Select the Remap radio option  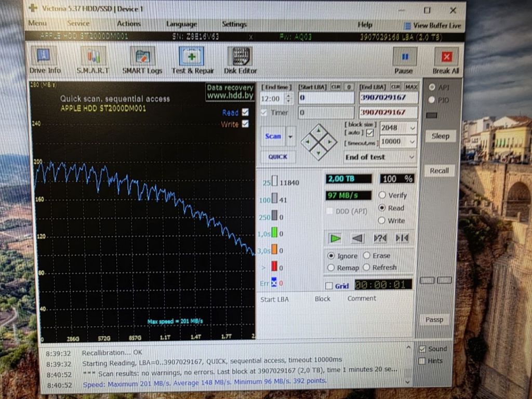pos(331,268)
